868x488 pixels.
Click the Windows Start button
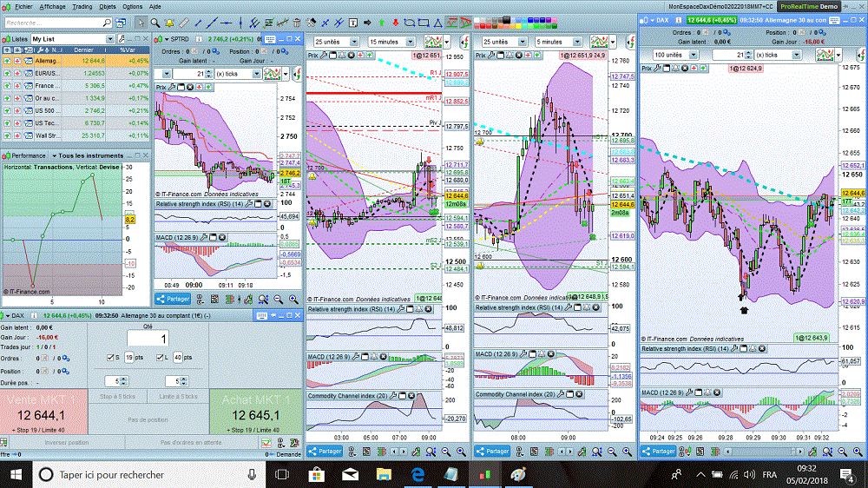click(x=16, y=475)
